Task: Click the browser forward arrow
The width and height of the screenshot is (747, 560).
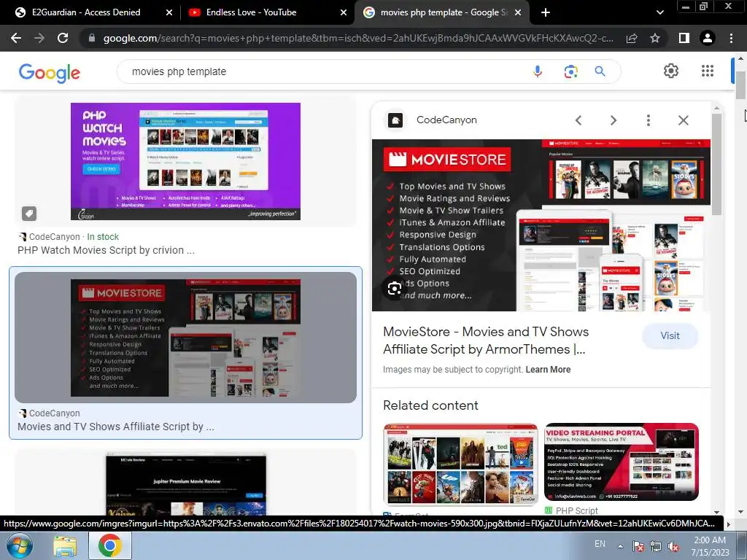Action: 39,38
